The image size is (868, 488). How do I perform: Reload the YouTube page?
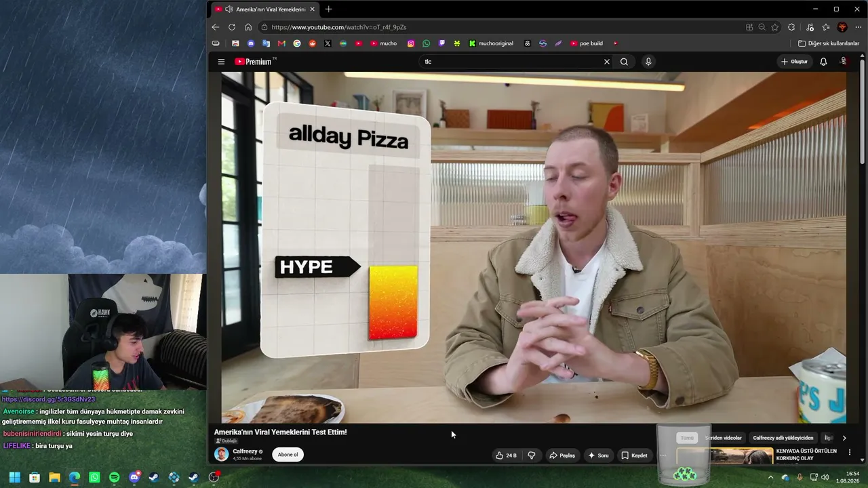tap(232, 27)
